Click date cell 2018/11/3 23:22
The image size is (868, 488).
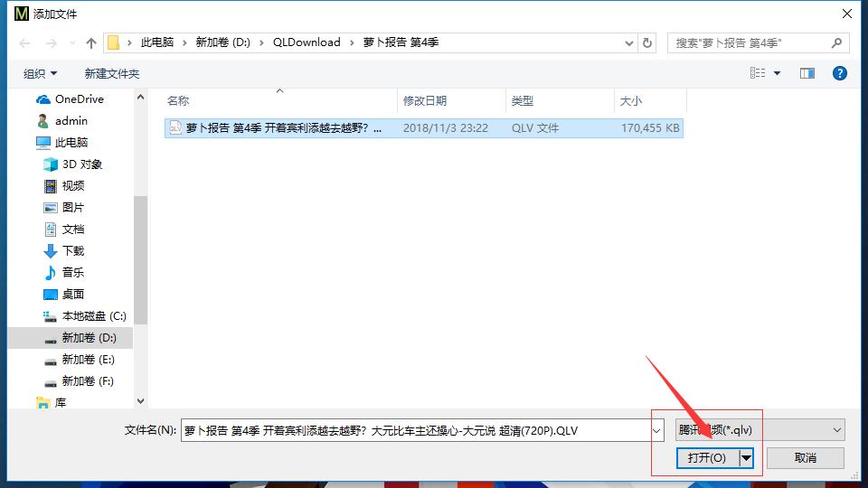[x=446, y=127]
